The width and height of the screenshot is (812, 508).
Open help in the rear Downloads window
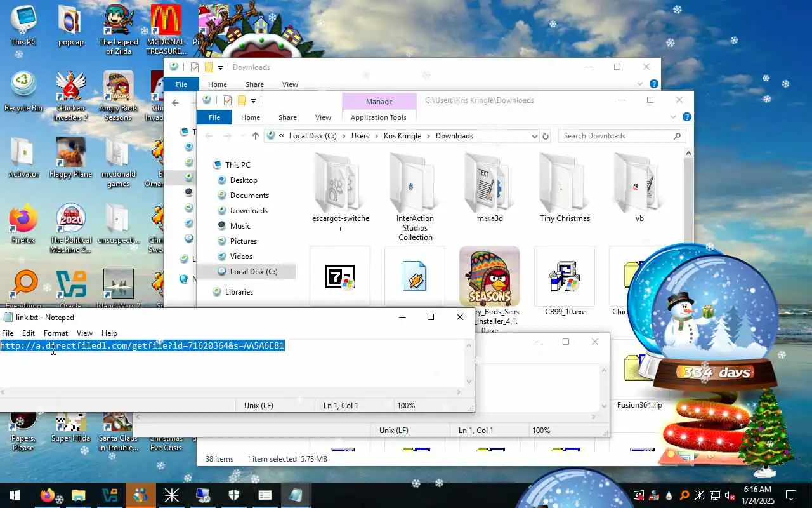[653, 84]
